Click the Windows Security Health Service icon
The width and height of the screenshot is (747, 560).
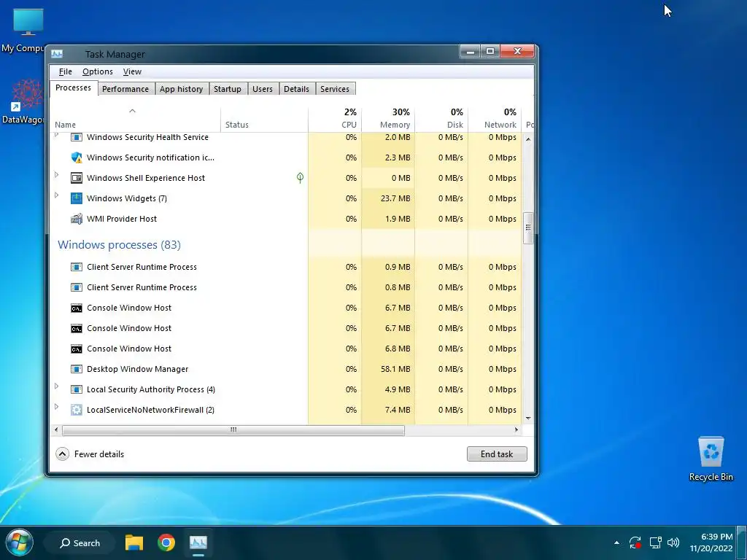[76, 137]
